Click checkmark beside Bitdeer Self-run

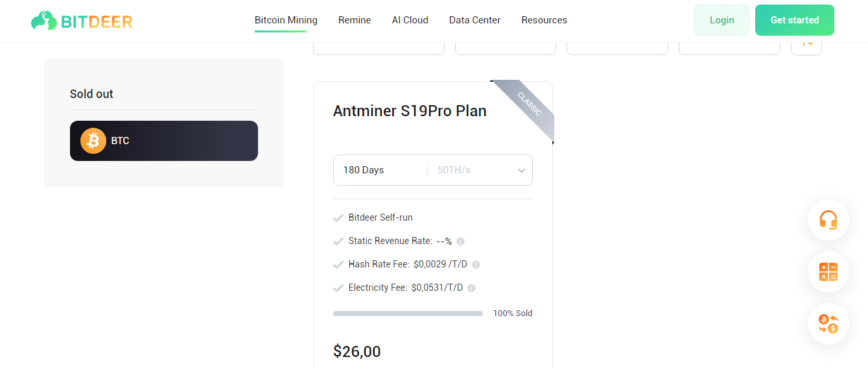[338, 218]
